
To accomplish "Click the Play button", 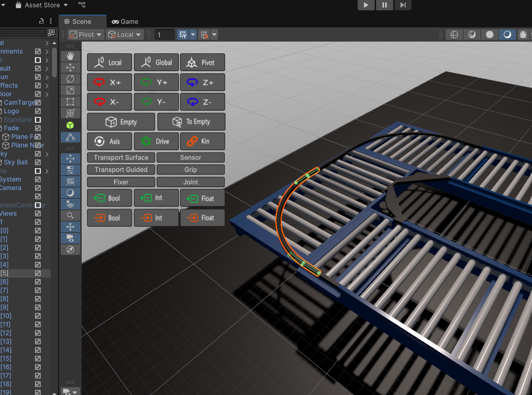I will pyautogui.click(x=366, y=5).
